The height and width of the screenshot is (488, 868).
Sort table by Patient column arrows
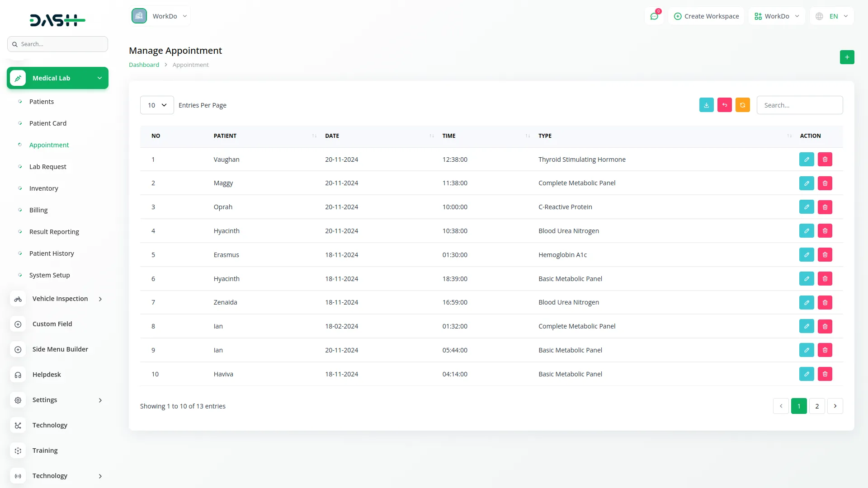314,136
